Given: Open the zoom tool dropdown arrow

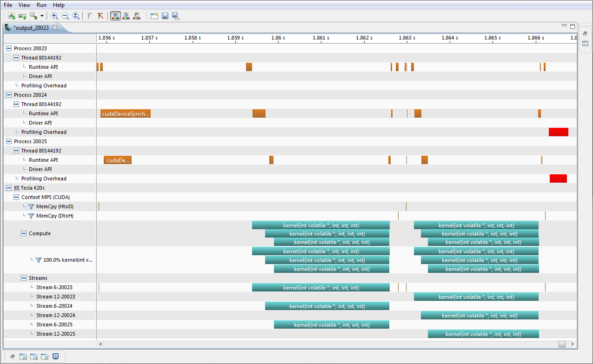Looking at the screenshot, I should pyautogui.click(x=41, y=15).
